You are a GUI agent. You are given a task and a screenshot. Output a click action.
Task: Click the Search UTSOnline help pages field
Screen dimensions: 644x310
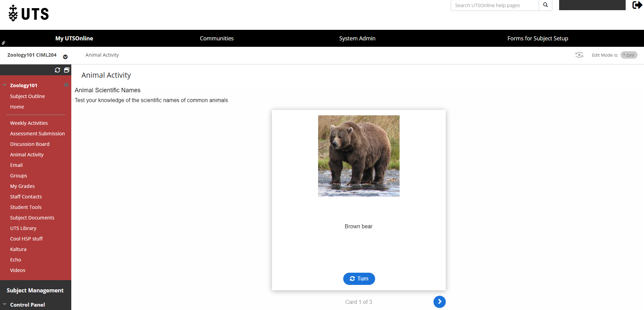pos(495,5)
